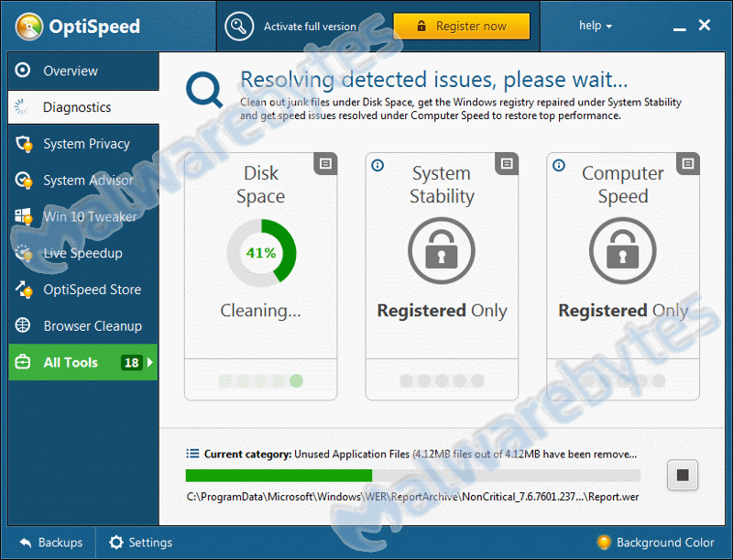Expand the All Tools list
The height and width of the screenshot is (560, 733).
(83, 362)
